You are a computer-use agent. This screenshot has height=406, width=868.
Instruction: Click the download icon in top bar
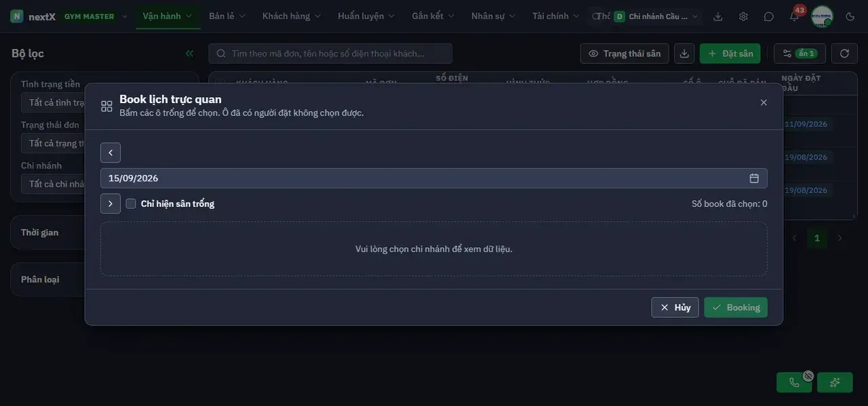(x=718, y=16)
